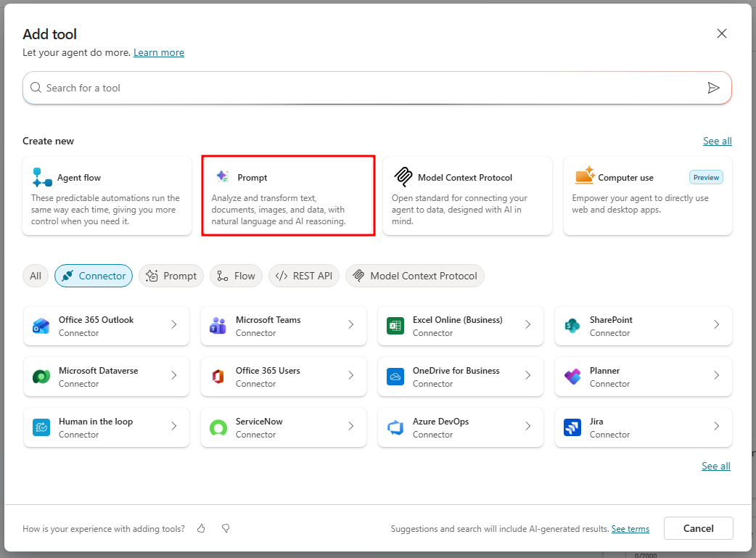Click the Excel Online (Business) icon

click(395, 326)
